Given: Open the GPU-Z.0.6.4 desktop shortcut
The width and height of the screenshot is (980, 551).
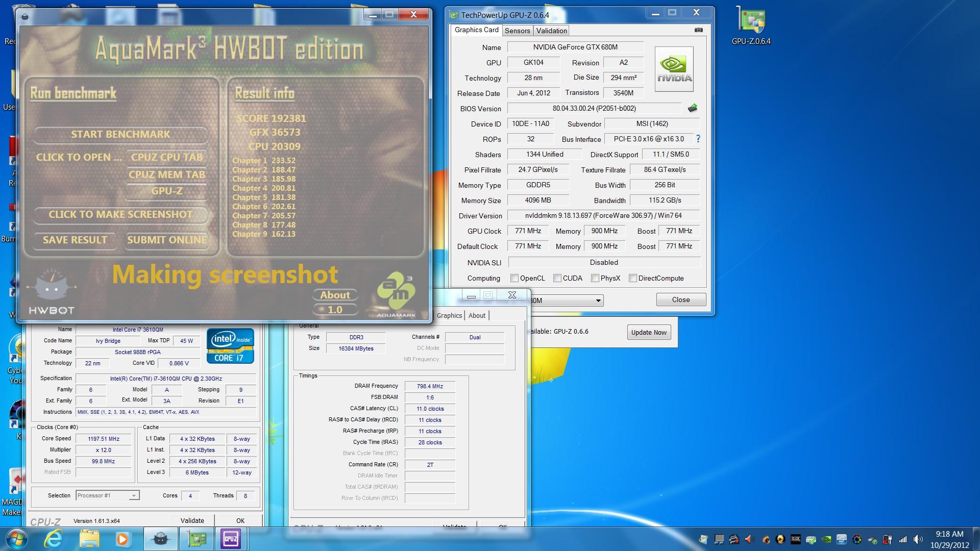Looking at the screenshot, I should point(751,26).
